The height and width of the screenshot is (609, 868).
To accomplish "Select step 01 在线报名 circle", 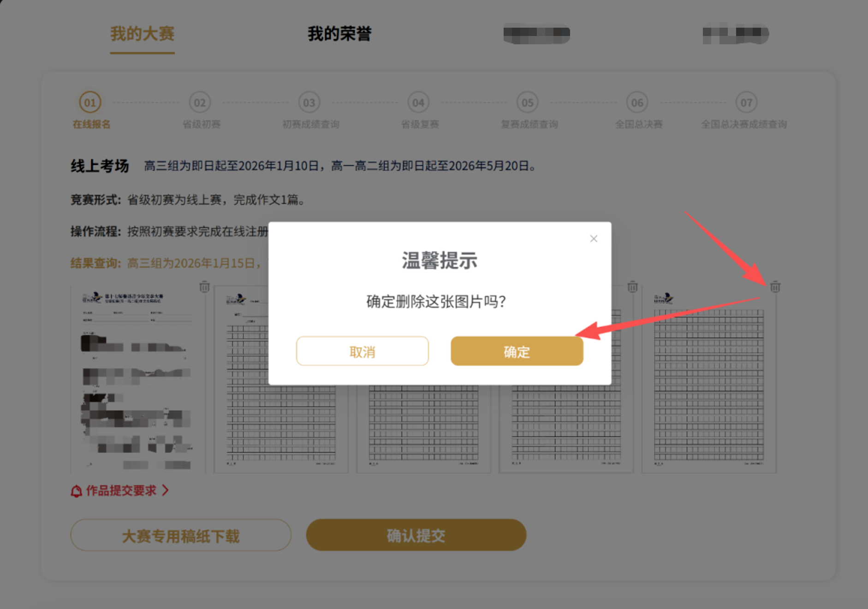I will (90, 102).
